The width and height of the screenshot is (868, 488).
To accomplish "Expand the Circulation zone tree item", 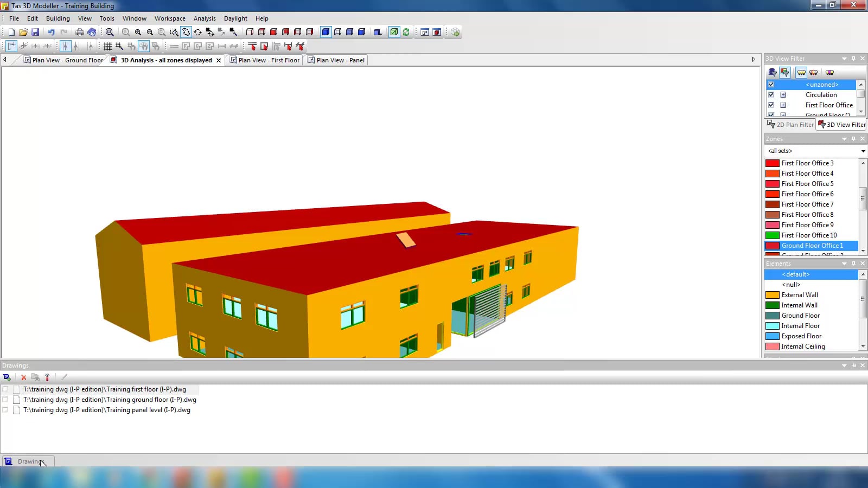I will click(x=783, y=95).
